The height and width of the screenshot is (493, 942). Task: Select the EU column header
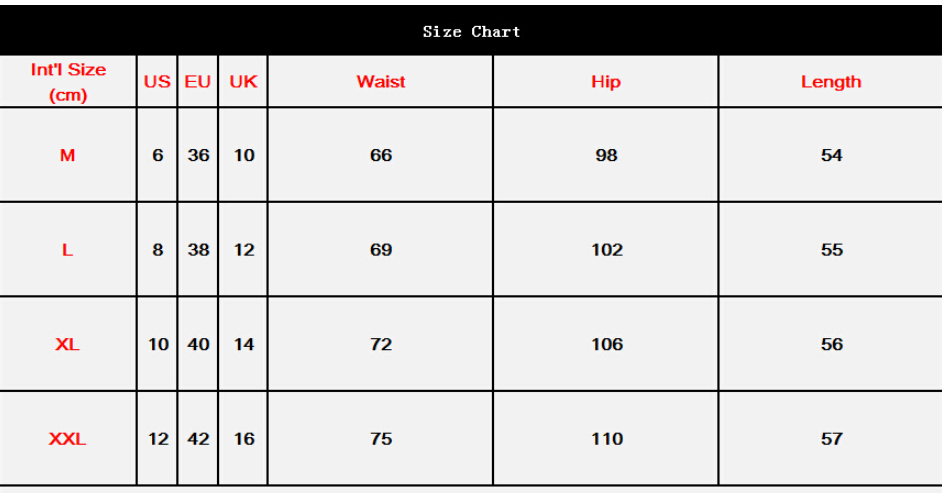[x=198, y=82]
